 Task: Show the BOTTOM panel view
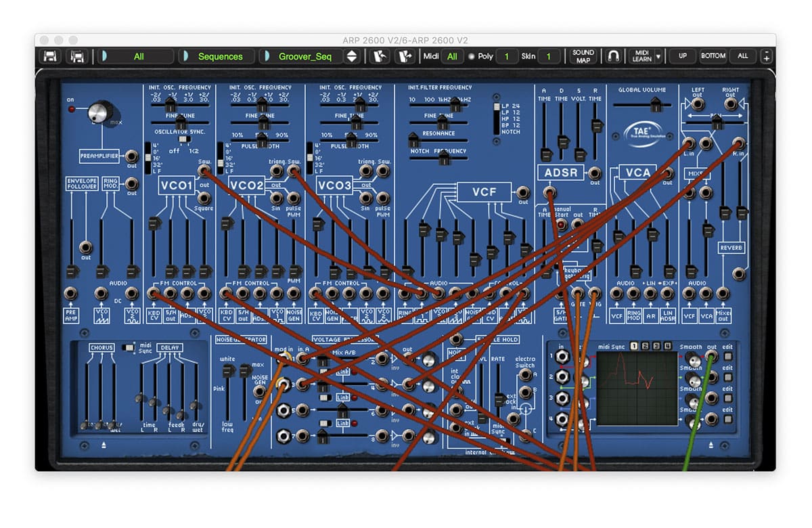coord(713,56)
